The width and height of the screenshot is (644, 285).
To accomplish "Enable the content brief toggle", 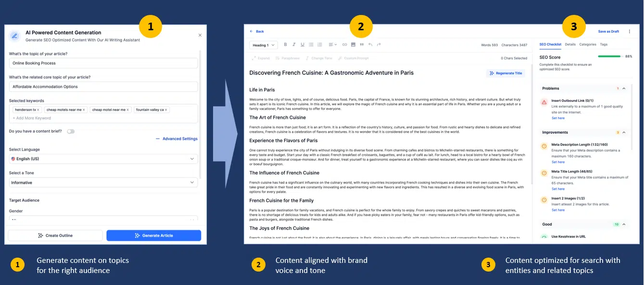I will coord(71,131).
